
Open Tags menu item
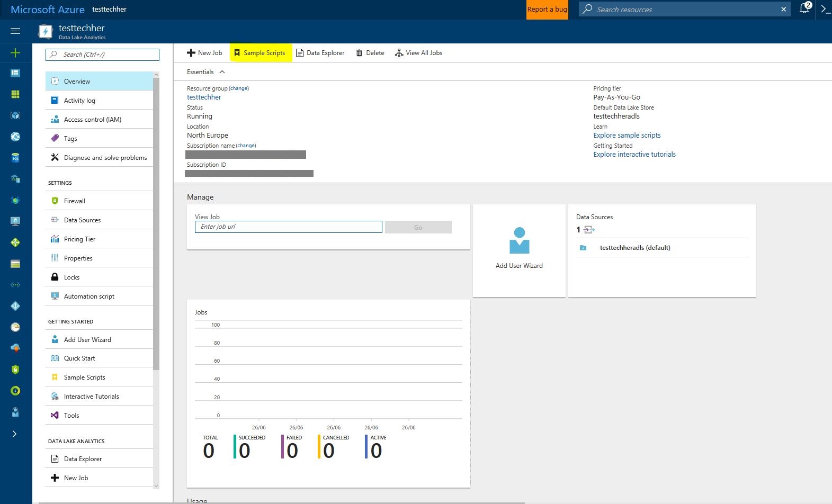99,138
